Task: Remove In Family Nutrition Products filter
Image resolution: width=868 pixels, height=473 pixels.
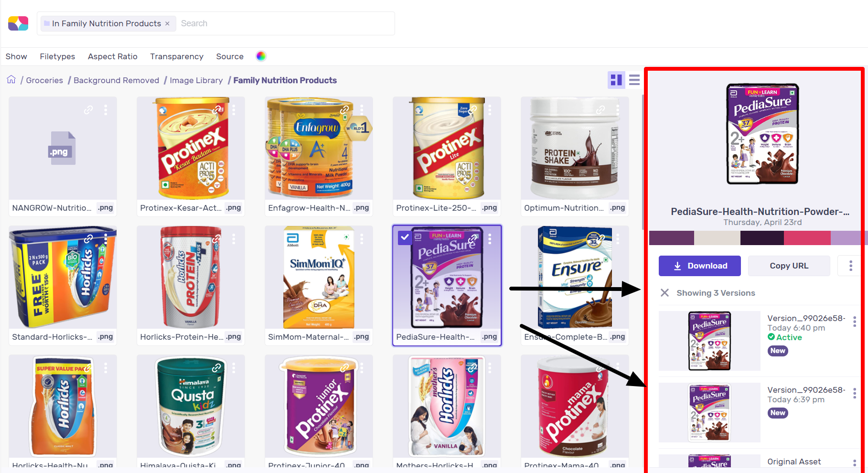Action: click(x=167, y=23)
